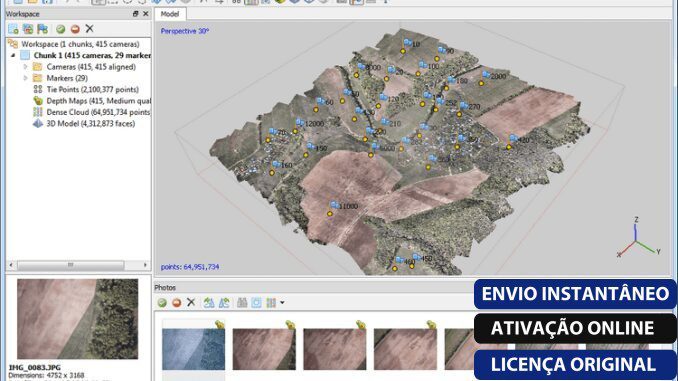This screenshot has height=381, width=678.
Task: Click the Add Marker flag icon in Workspace toolbar
Action: coord(42,29)
